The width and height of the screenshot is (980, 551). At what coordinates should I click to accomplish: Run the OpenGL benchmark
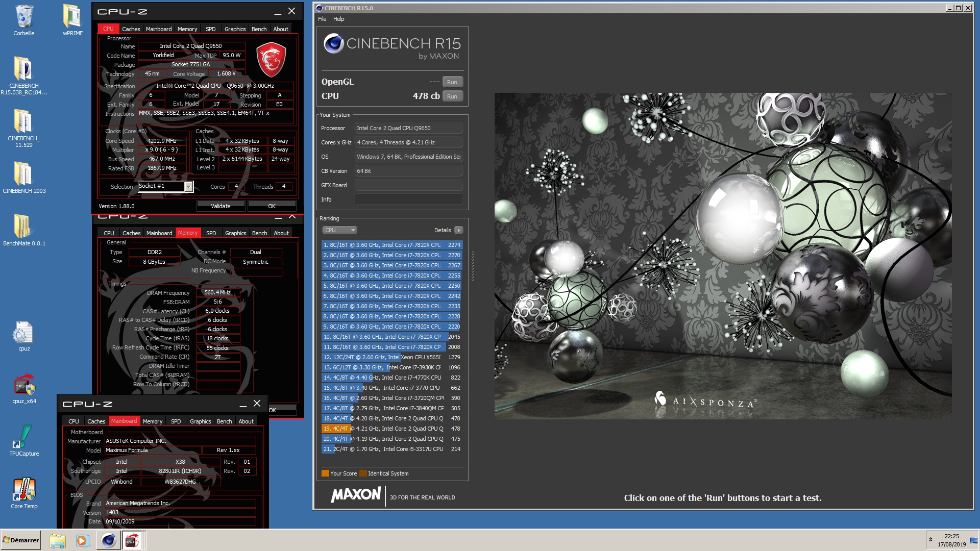tap(452, 82)
